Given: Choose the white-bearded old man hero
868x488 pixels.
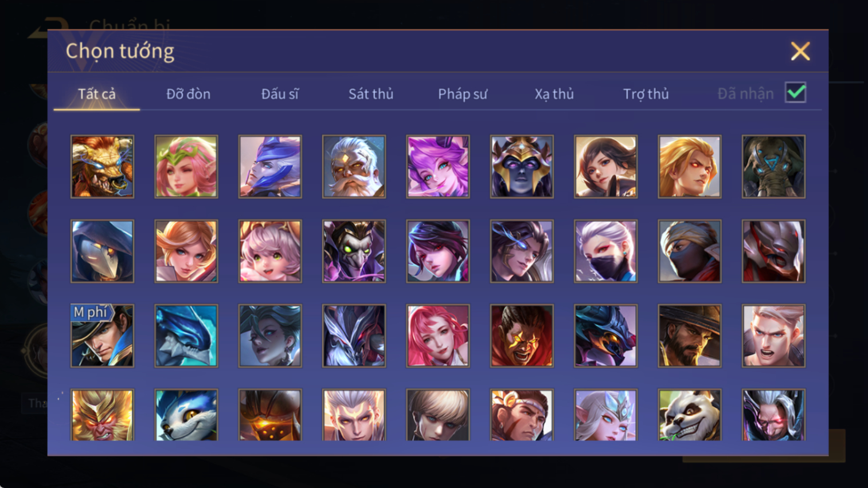Looking at the screenshot, I should pos(354,167).
